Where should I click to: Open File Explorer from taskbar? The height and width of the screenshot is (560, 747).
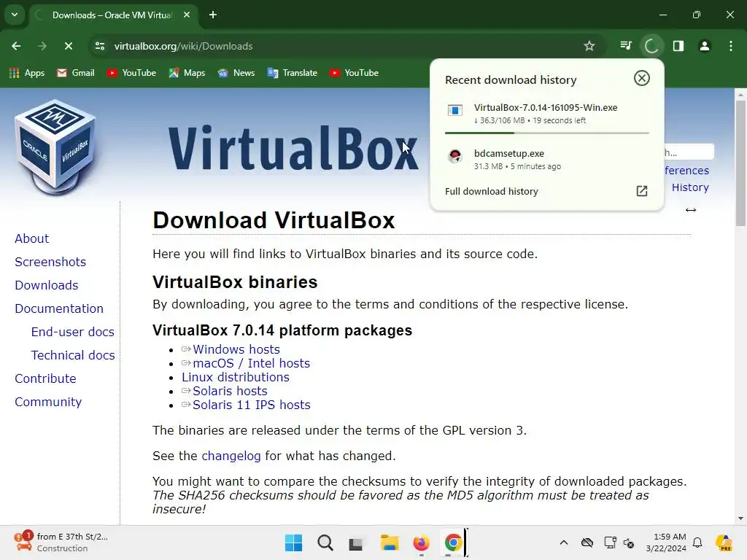click(390, 542)
